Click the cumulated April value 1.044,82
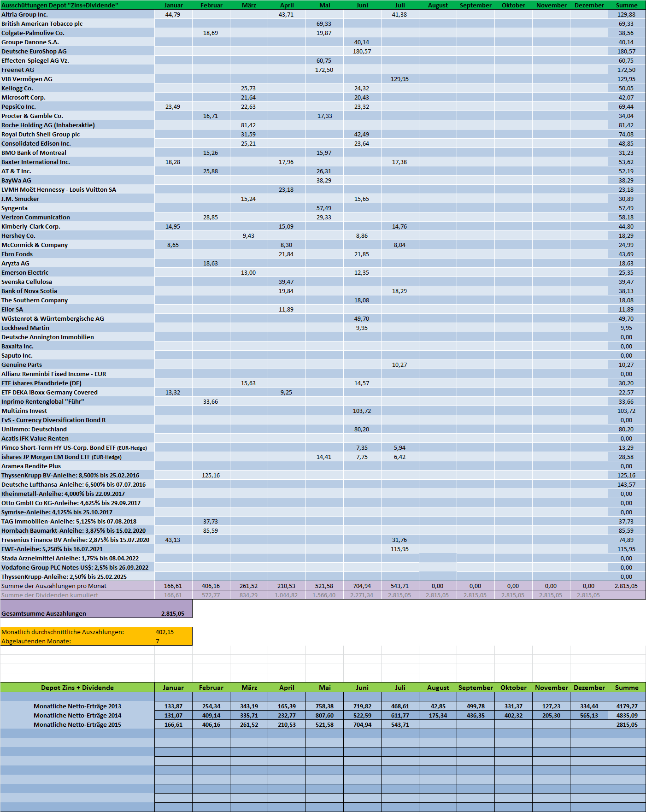This screenshot has width=646, height=812. (286, 595)
